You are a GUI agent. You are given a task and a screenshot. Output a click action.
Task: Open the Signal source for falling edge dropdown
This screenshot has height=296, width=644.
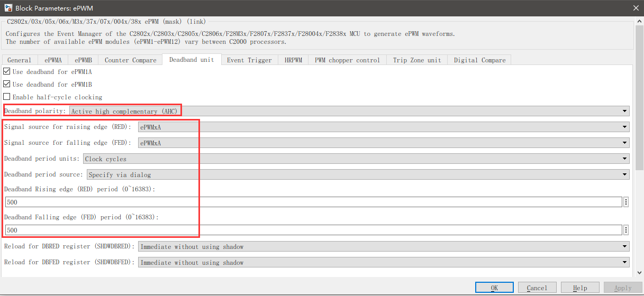pos(384,143)
